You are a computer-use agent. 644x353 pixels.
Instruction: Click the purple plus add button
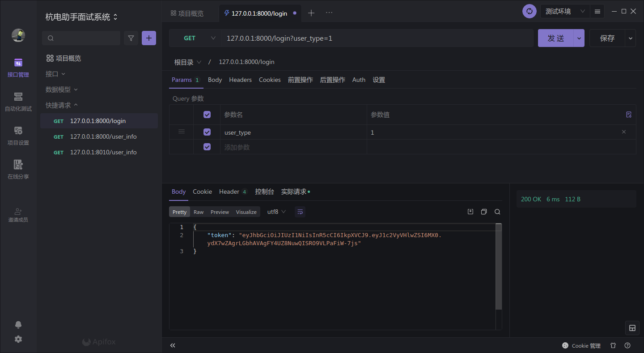149,38
